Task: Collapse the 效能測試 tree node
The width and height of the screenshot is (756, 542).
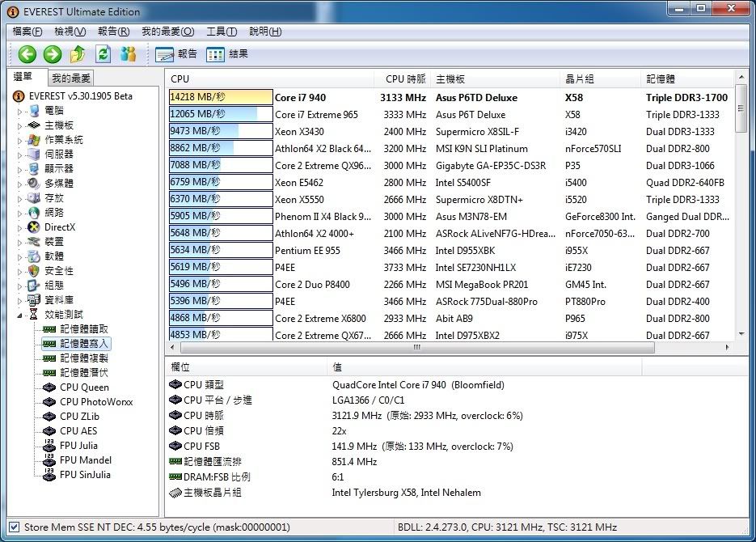Action: click(19, 315)
